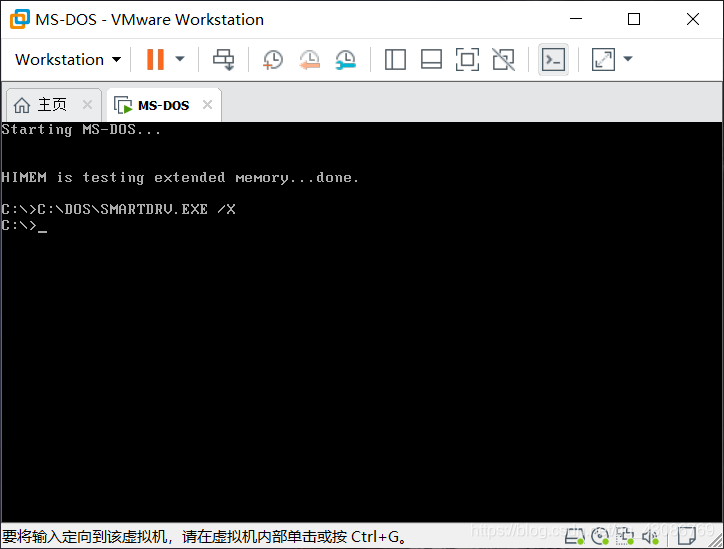Open the Workstation menu
Viewport: 724px width, 549px height.
point(68,60)
